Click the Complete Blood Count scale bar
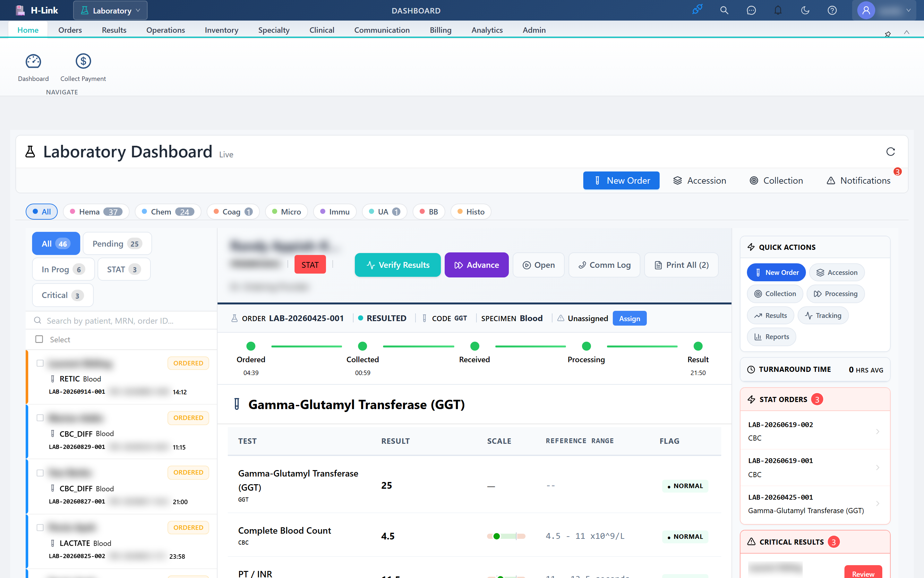Viewport: 924px width, 578px height. click(506, 536)
